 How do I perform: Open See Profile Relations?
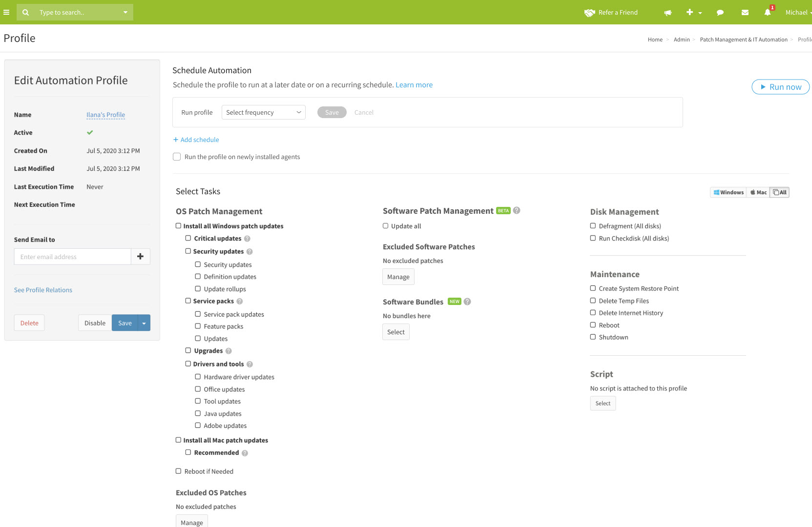(43, 290)
